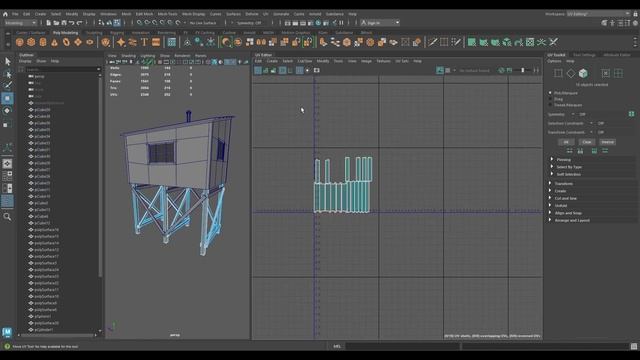Click the first green UV mapping shelf icon
The image size is (640, 360).
(x=472, y=42)
